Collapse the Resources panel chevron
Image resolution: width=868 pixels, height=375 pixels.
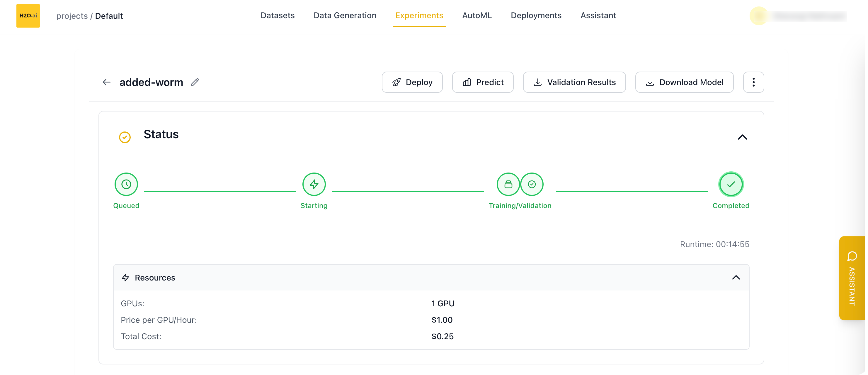point(736,278)
